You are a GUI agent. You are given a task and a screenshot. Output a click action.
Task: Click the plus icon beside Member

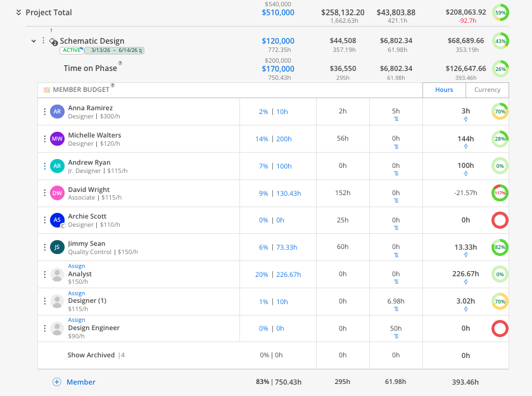(x=56, y=382)
